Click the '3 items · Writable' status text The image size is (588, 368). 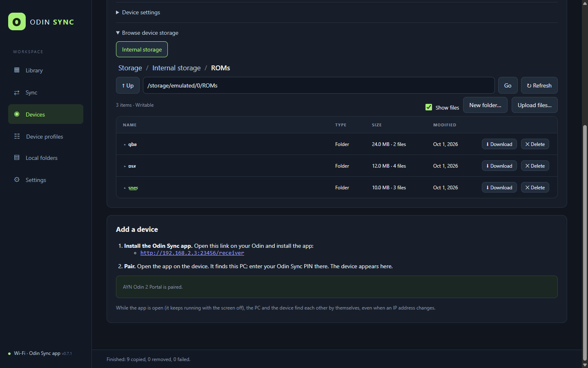135,105
